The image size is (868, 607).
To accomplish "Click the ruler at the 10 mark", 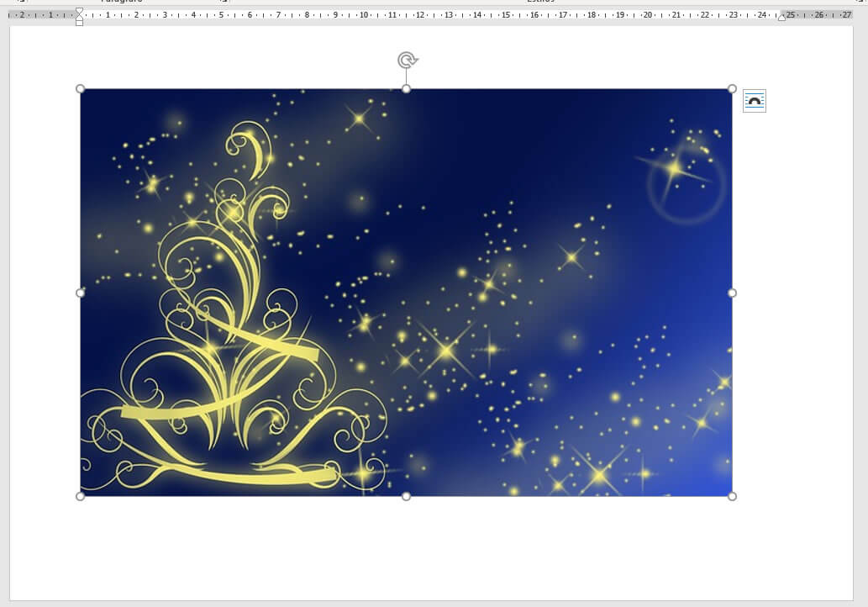I will click(364, 15).
